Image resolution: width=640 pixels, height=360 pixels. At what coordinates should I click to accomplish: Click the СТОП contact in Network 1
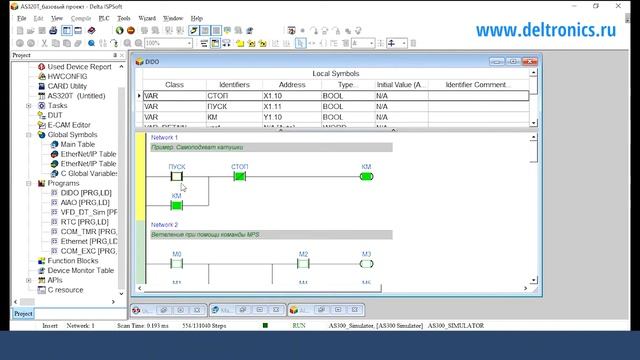coord(240,176)
